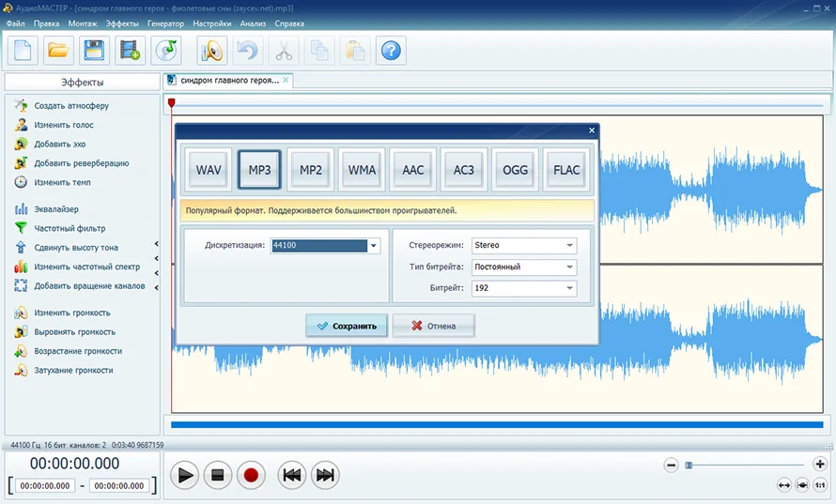Select Добавить эхо effect in sidebar

(x=60, y=144)
